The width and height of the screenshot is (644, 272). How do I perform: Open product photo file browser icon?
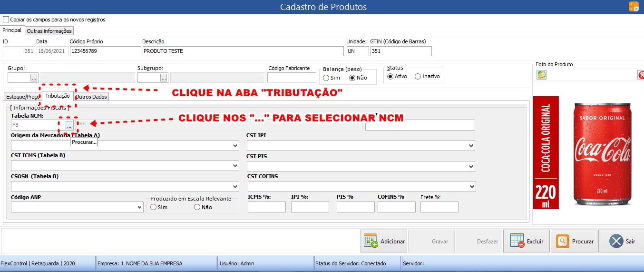pyautogui.click(x=541, y=75)
